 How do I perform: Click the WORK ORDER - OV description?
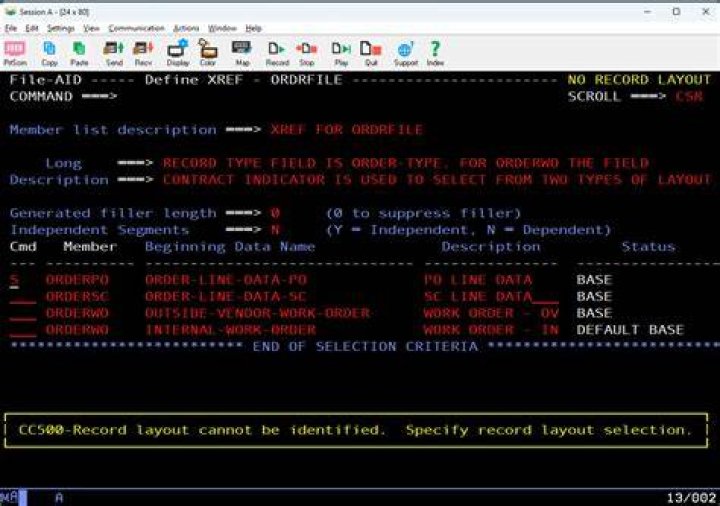tap(491, 313)
